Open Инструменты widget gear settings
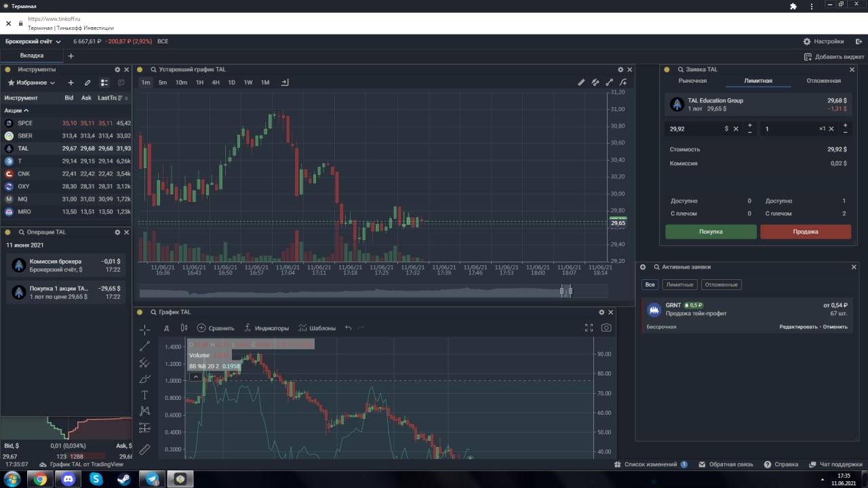Image resolution: width=868 pixels, height=488 pixels. [117, 70]
